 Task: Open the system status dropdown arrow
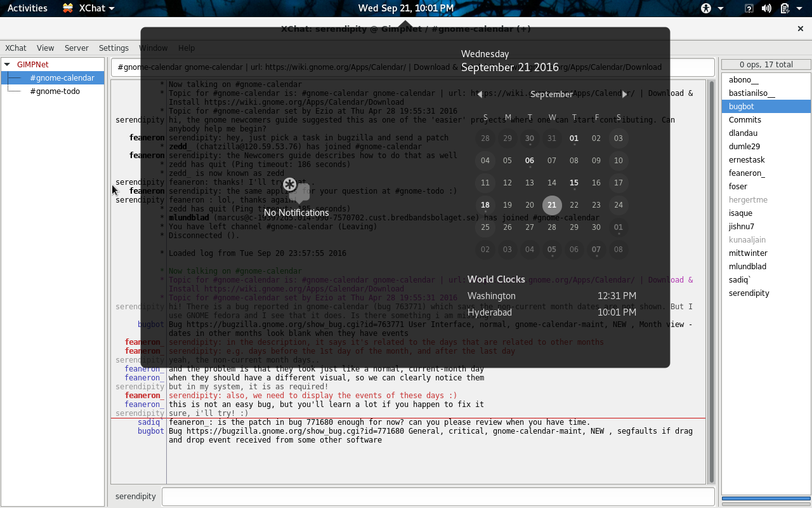[801, 8]
